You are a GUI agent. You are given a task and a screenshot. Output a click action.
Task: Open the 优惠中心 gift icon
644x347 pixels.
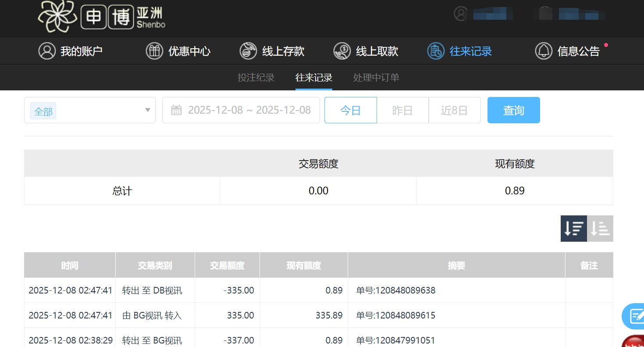coord(154,51)
